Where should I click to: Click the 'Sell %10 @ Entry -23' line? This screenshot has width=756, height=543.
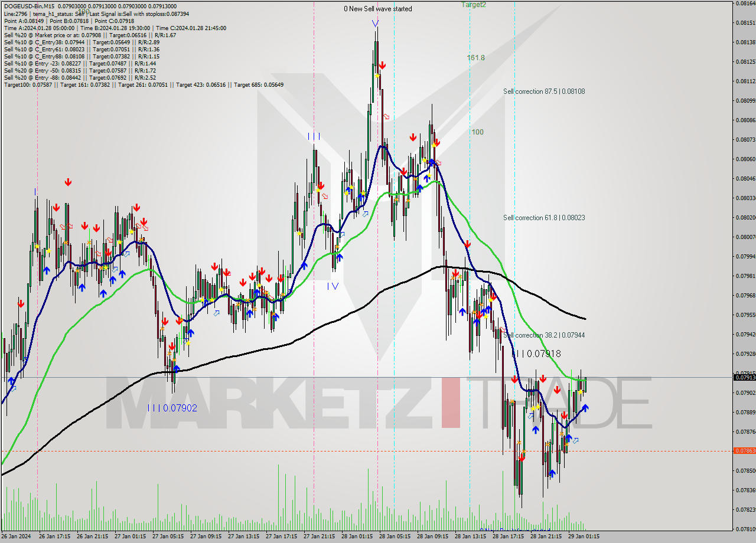(x=80, y=63)
